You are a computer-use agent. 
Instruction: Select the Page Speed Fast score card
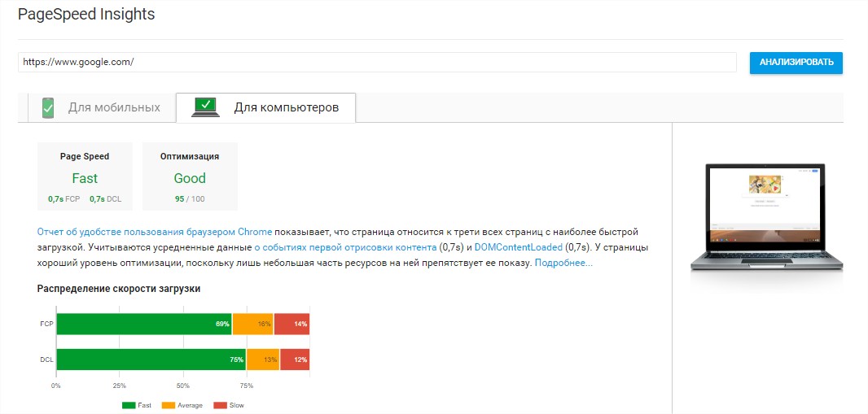coord(85,176)
